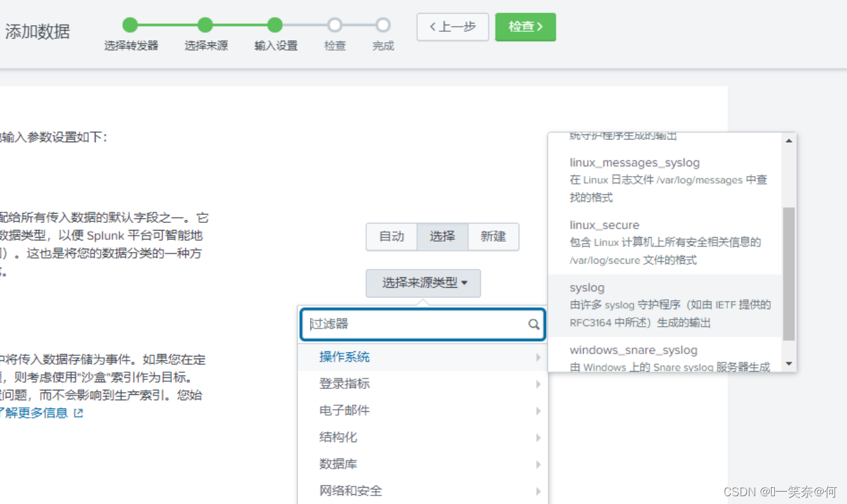The height and width of the screenshot is (504, 847).
Task: Switch source type mode to 选择
Action: [442, 236]
